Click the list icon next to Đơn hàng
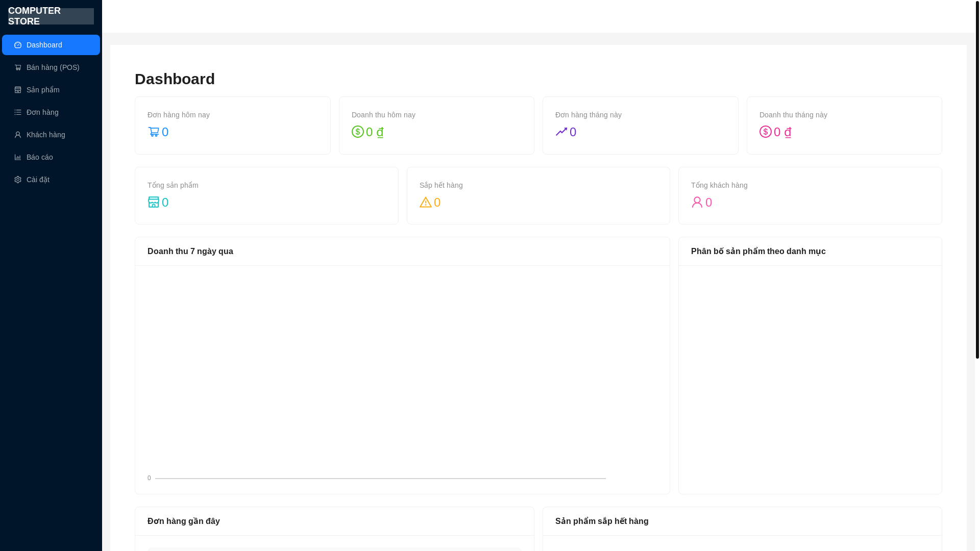The image size is (980, 551). click(x=18, y=112)
